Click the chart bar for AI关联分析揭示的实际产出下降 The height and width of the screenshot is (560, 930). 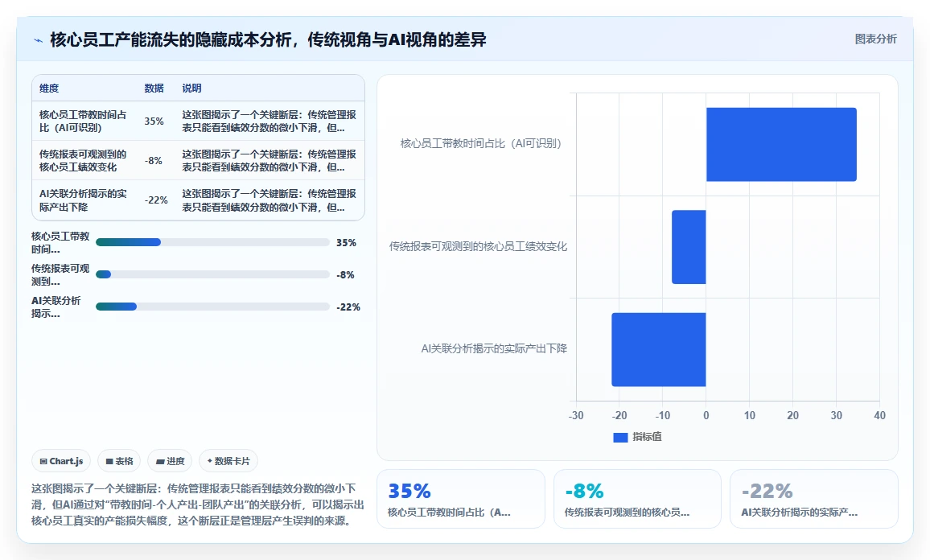658,349
